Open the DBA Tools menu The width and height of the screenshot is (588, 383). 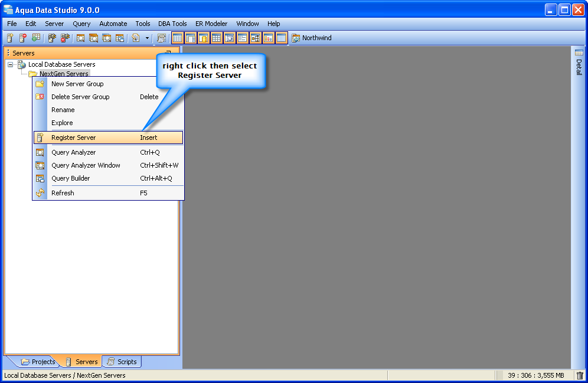[172, 24]
